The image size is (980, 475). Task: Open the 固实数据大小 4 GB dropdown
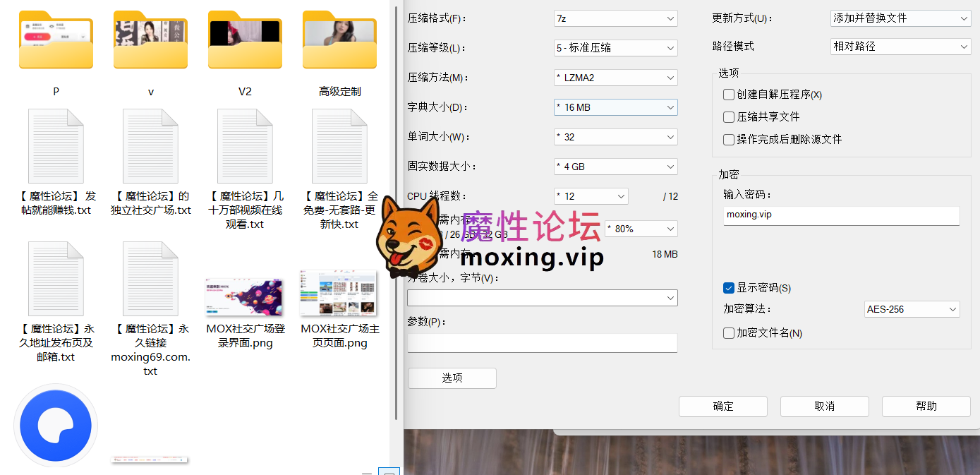(x=616, y=167)
